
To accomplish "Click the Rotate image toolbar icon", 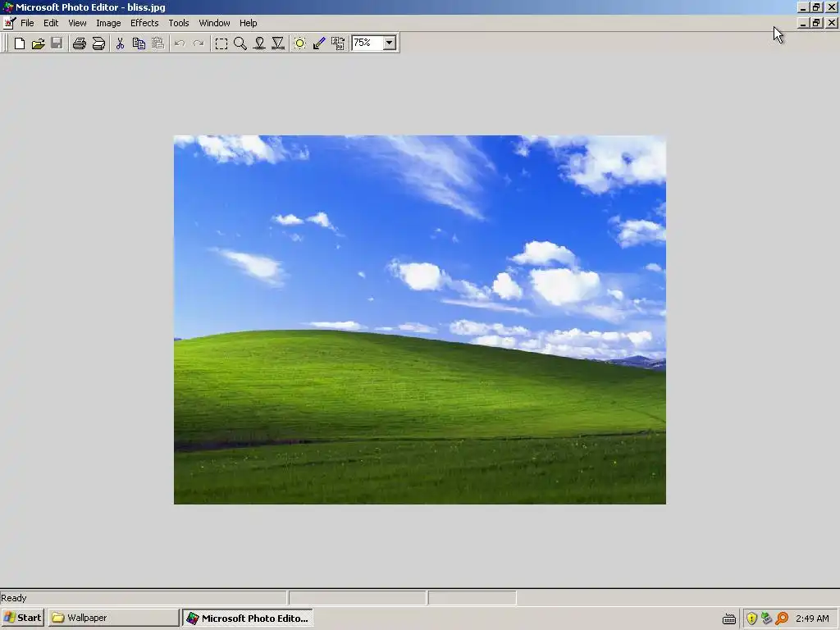I will (338, 43).
